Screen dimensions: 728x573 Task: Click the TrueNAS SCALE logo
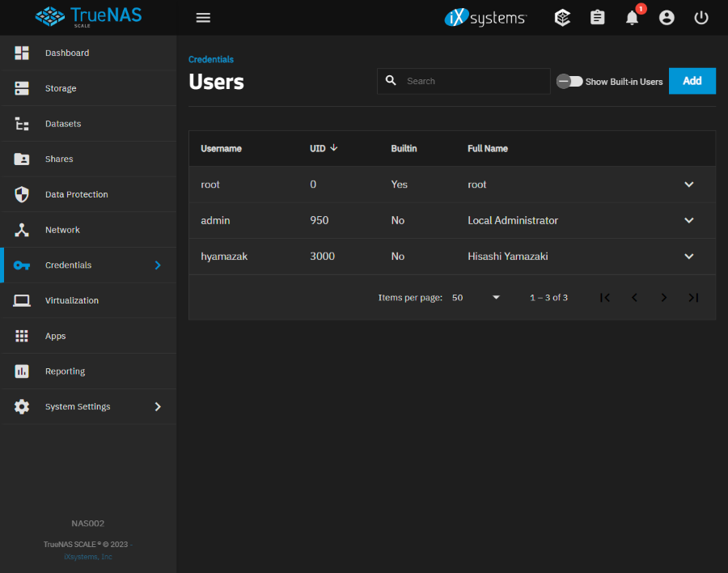pos(88,17)
